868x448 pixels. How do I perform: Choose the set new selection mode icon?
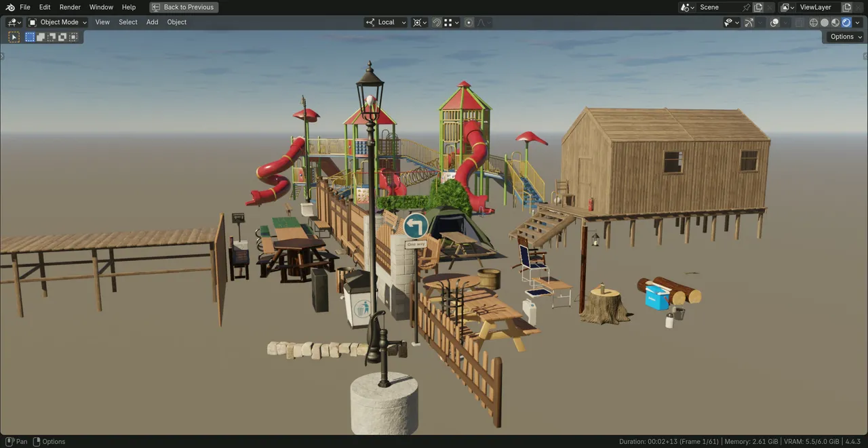point(30,37)
